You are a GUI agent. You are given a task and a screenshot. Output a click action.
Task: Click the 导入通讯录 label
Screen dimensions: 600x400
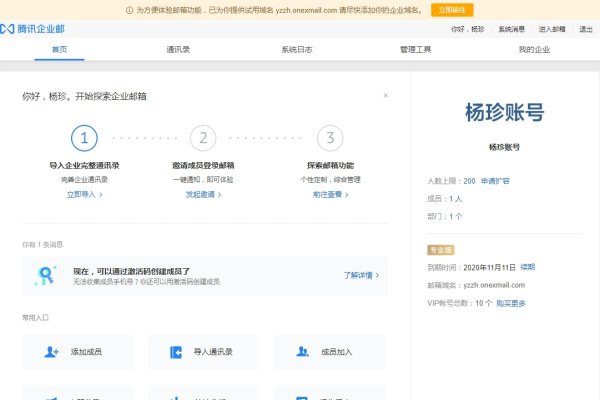(213, 352)
